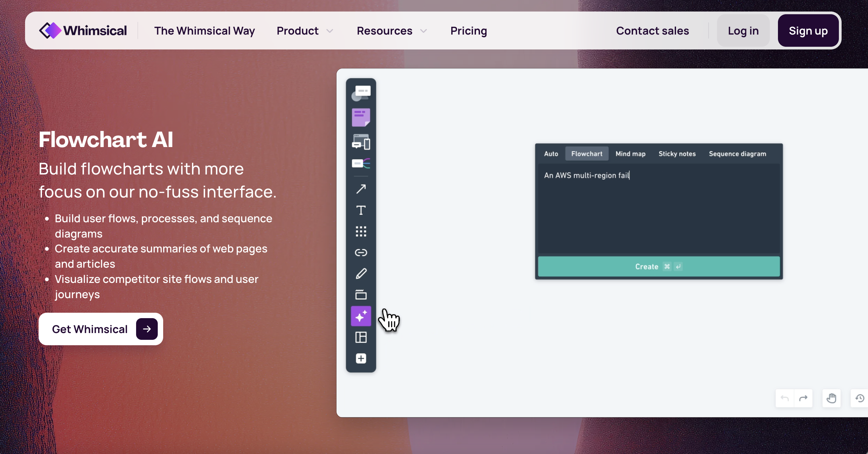
Task: Switch to the Sticky notes tab
Action: click(677, 154)
